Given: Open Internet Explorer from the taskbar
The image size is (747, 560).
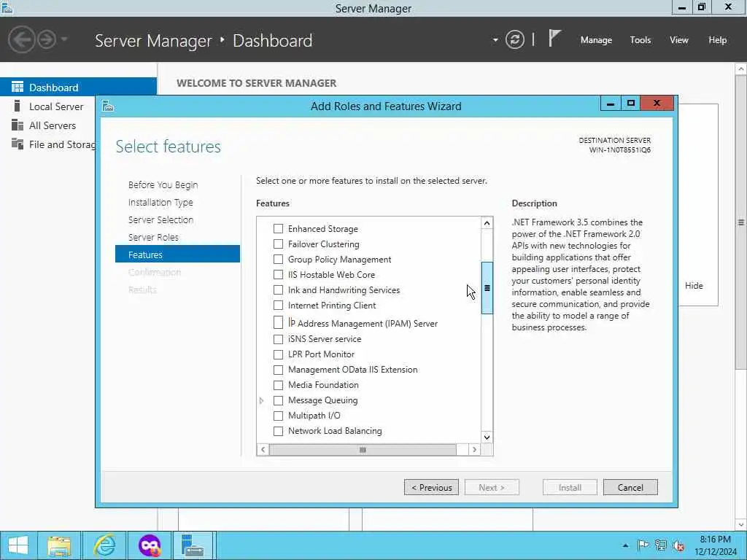Looking at the screenshot, I should click(104, 545).
